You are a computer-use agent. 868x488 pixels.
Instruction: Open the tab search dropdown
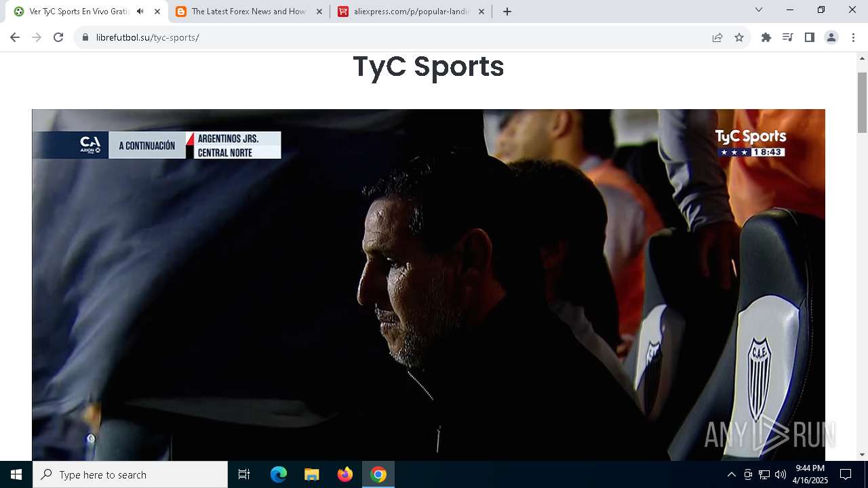pyautogui.click(x=759, y=9)
